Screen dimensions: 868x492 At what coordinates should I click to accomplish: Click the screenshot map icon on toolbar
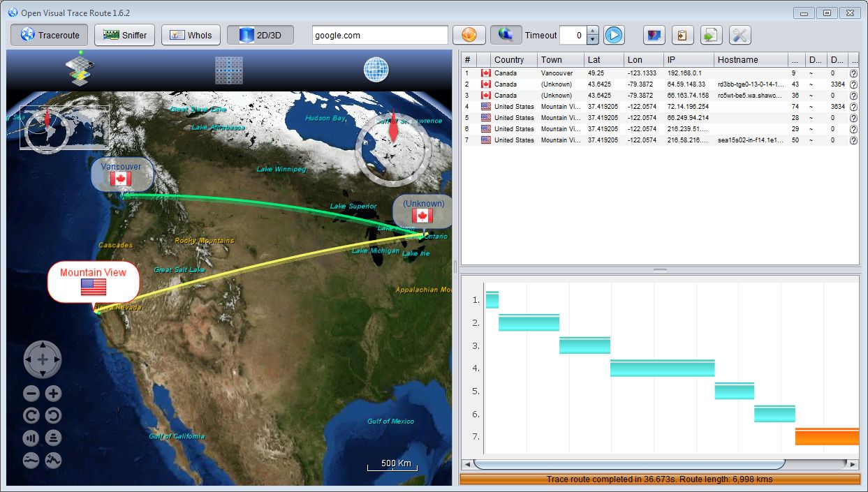654,34
